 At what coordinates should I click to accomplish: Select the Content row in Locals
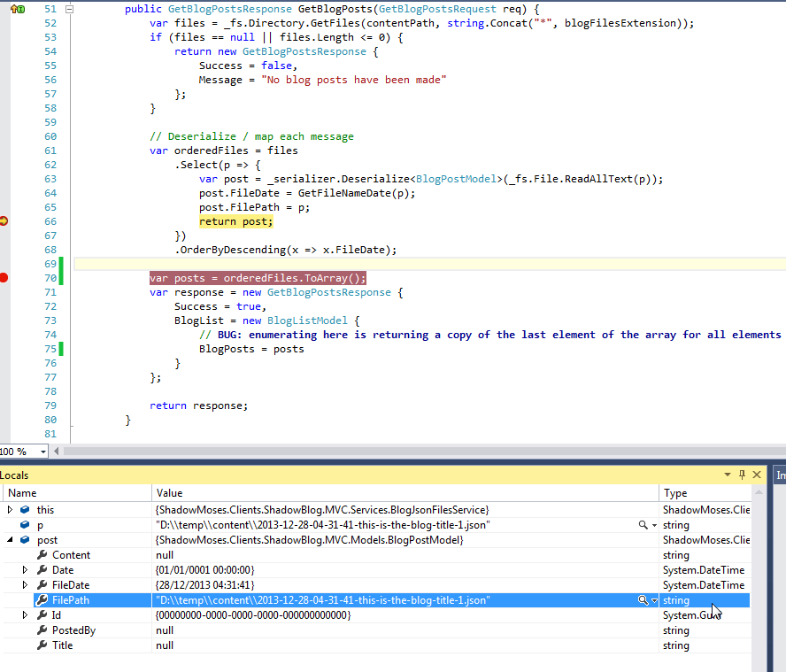click(376, 555)
